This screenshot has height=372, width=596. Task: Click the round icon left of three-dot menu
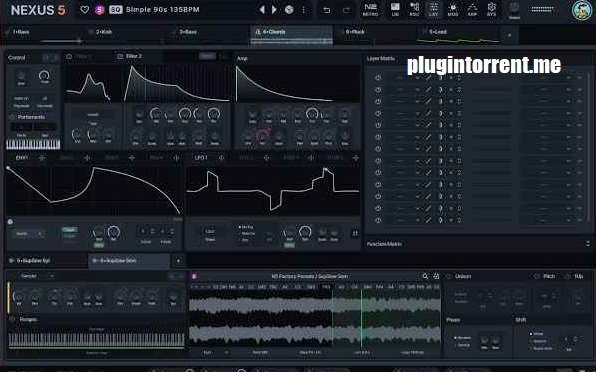[x=289, y=9]
